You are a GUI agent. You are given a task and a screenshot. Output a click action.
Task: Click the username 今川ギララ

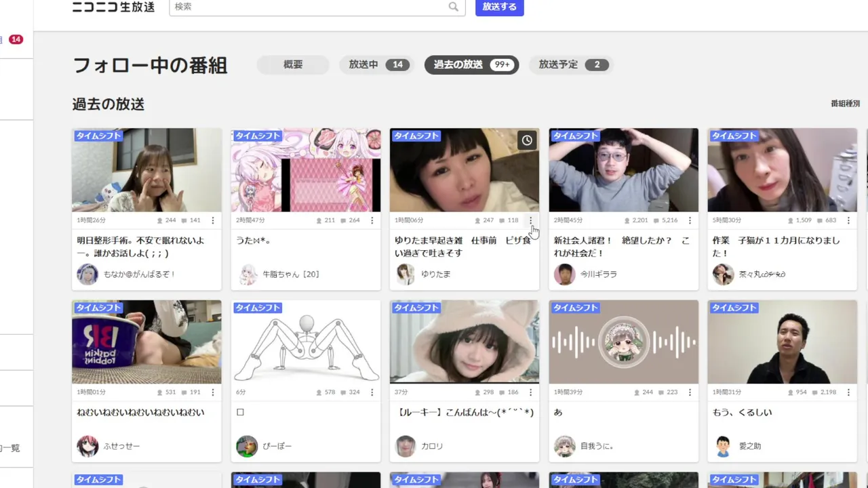(x=599, y=274)
